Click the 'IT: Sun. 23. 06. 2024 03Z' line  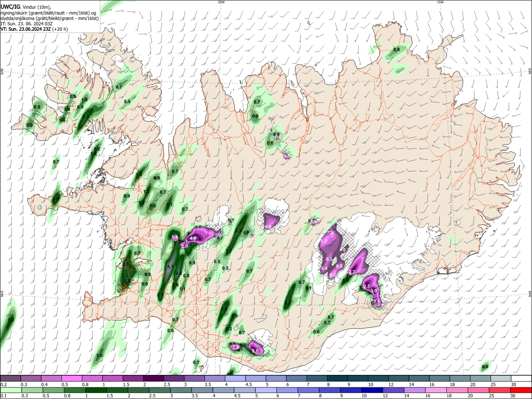pyautogui.click(x=27, y=24)
